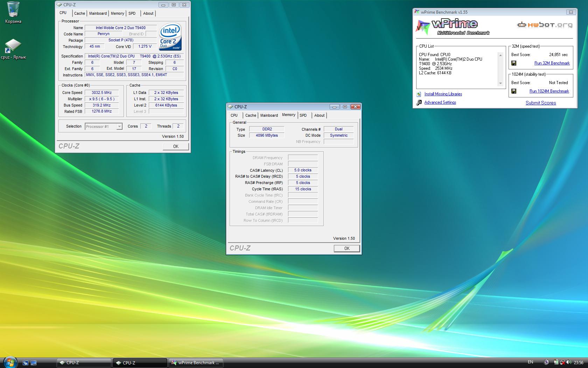This screenshot has height=368, width=588.
Task: Click the Channels # value Dual
Action: [339, 129]
